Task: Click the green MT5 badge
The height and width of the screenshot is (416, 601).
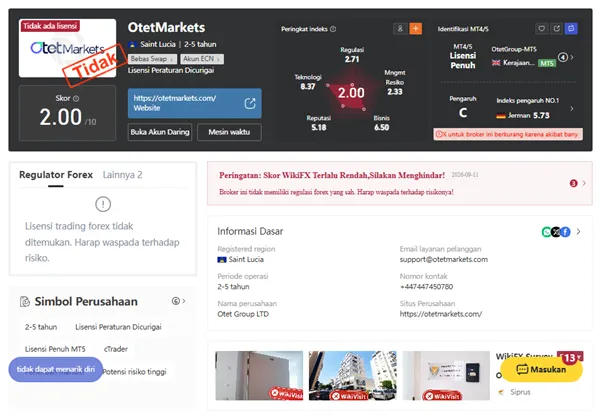Action: (x=547, y=63)
